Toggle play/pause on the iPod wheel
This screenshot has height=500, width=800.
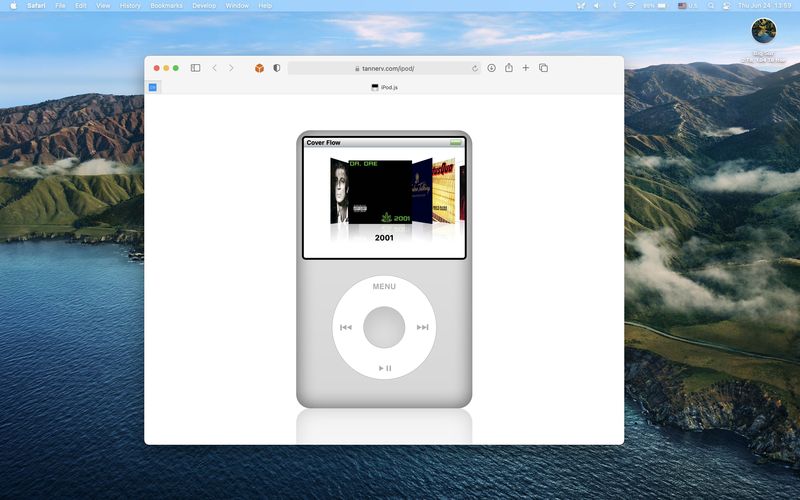click(385, 368)
